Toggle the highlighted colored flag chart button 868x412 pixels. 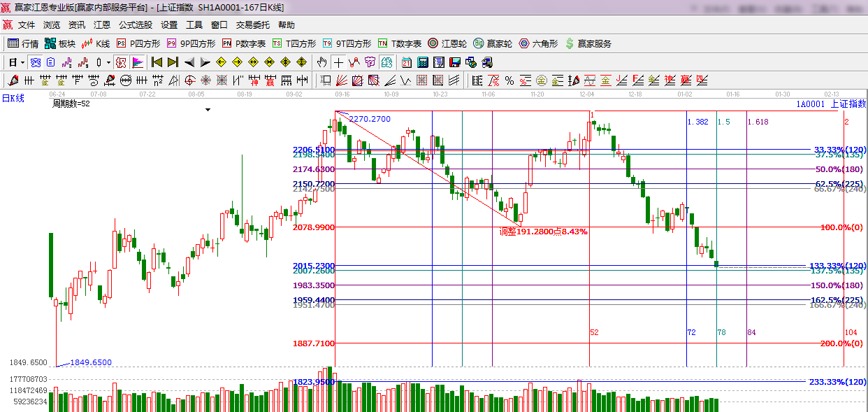click(137, 62)
